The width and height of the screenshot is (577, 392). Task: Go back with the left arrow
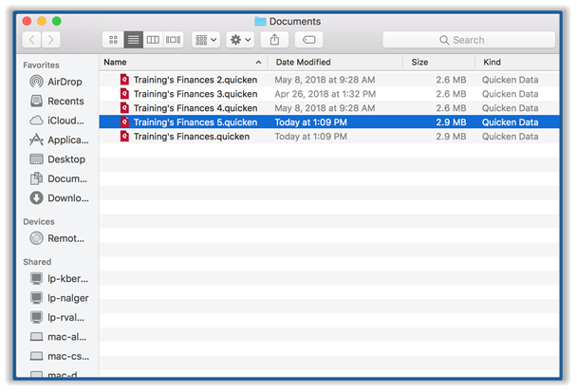point(32,40)
